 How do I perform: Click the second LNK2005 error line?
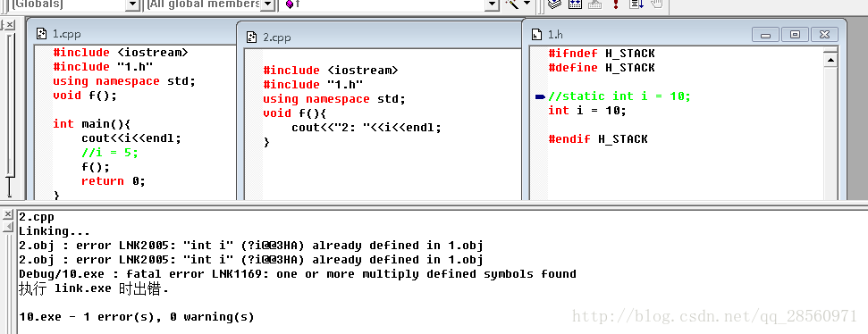pyautogui.click(x=251, y=260)
